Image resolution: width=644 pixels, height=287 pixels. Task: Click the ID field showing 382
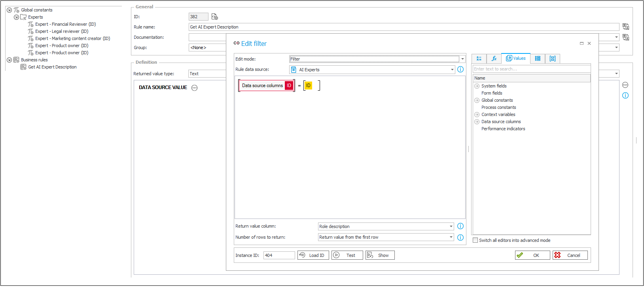[198, 17]
